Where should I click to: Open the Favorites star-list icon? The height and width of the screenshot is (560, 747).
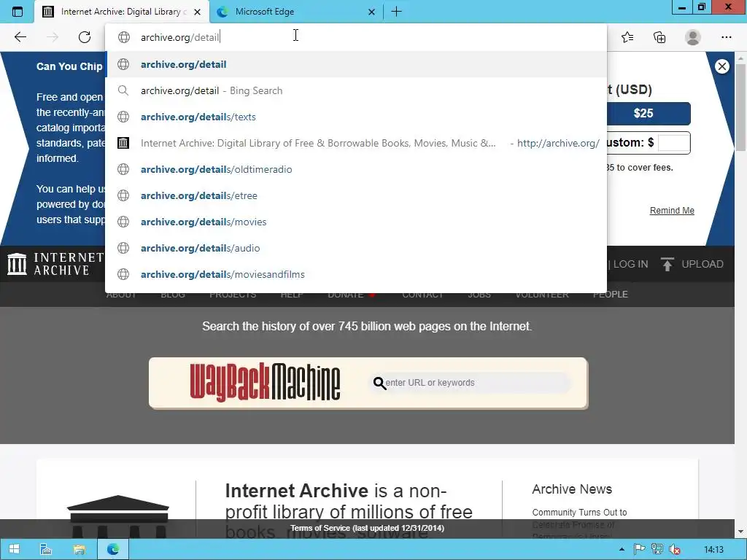click(627, 37)
